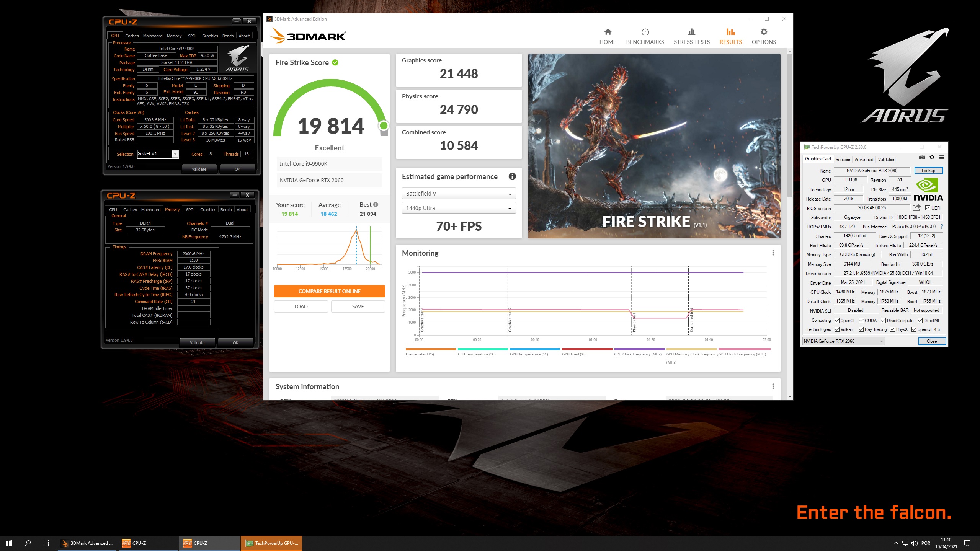Switch to 3DMark Advanced taskbar item
The image size is (980, 551).
pyautogui.click(x=88, y=543)
